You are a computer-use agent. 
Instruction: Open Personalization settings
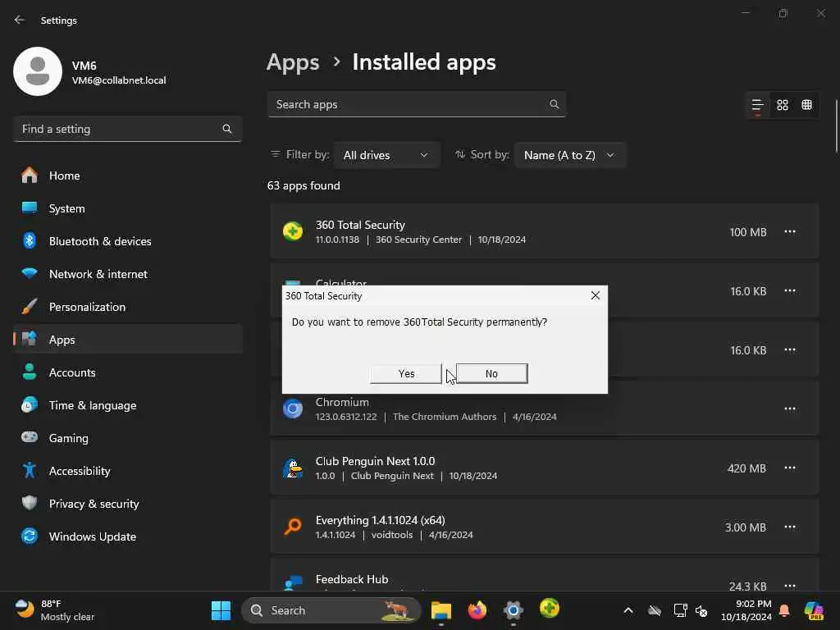[x=127, y=307]
